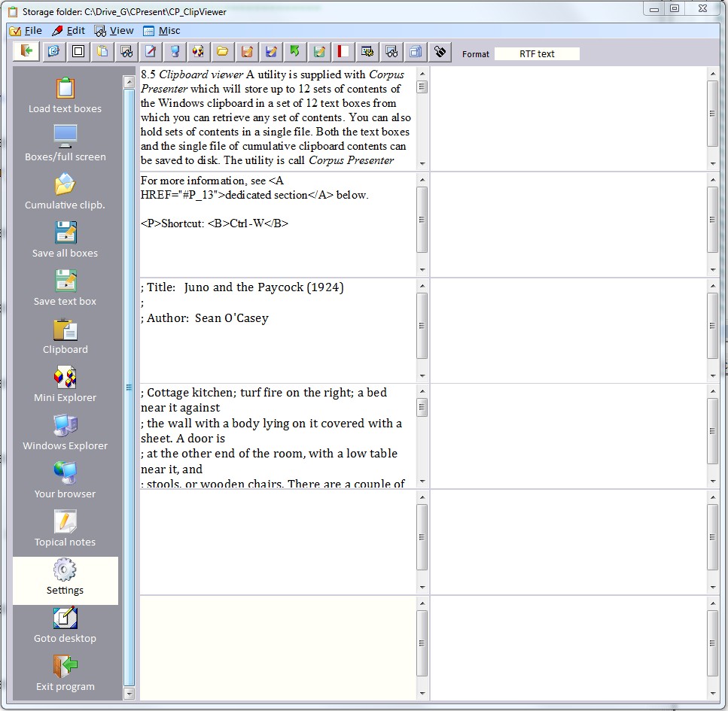
Task: Open Topical notes in the sidebar
Action: (x=65, y=522)
